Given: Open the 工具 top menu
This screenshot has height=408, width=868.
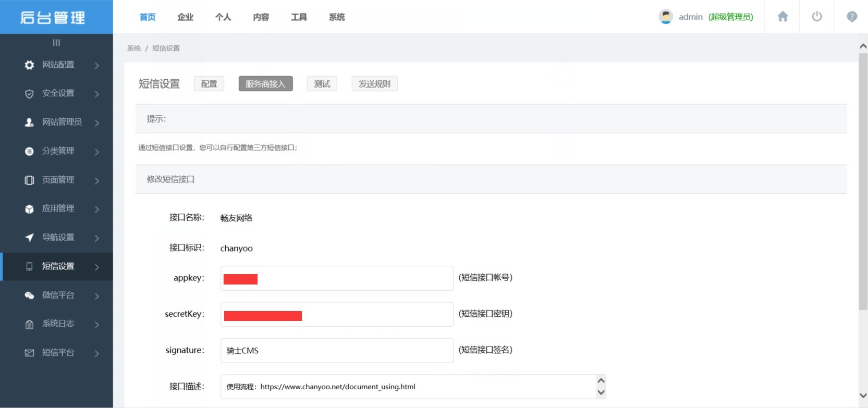Looking at the screenshot, I should pos(299,17).
